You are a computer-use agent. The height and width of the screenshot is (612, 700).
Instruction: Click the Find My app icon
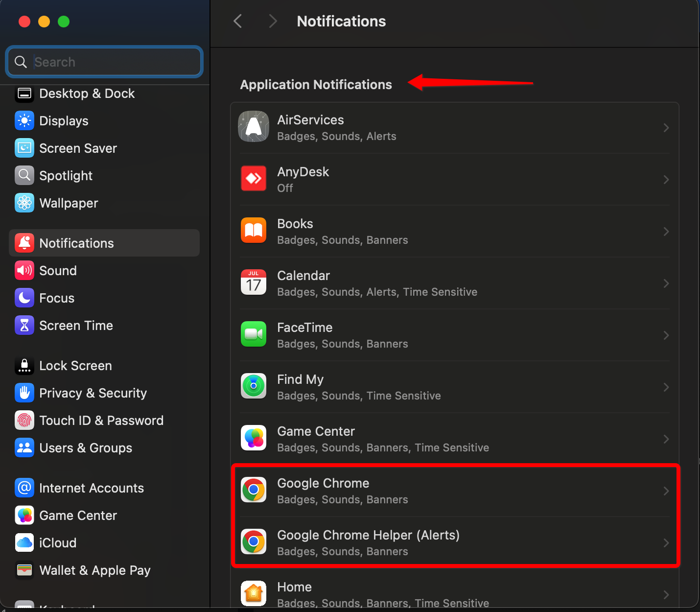pos(254,386)
